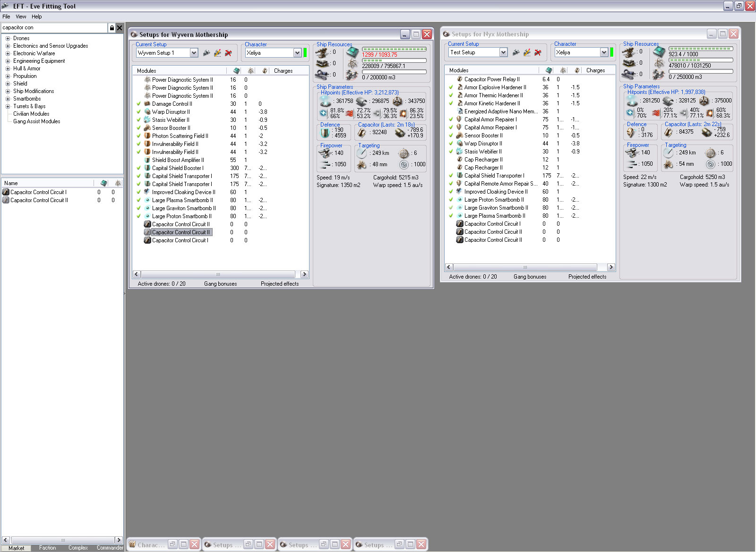Expand the Hull & Armor category

(x=8, y=68)
